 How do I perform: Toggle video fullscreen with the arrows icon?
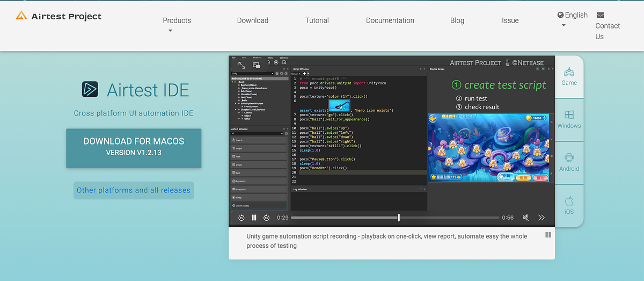pyautogui.click(x=242, y=64)
